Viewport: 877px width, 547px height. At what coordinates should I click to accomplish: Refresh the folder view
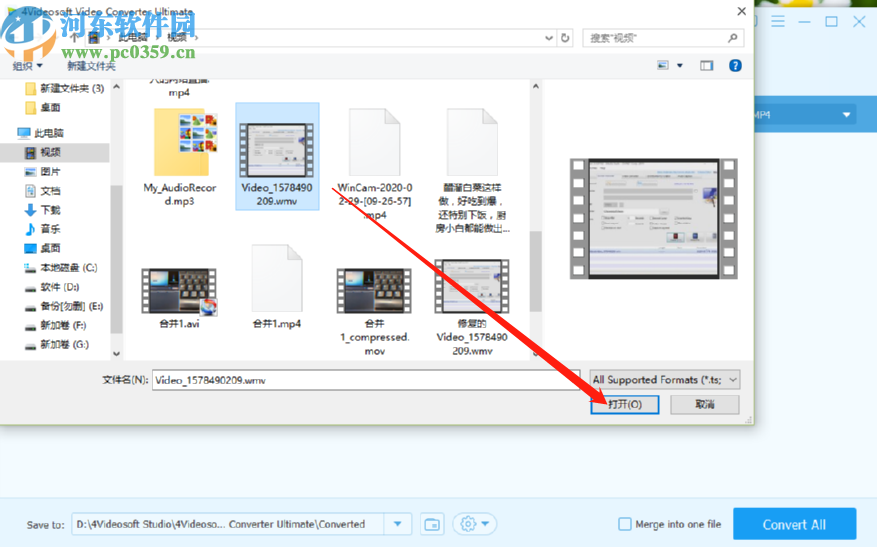click(565, 38)
